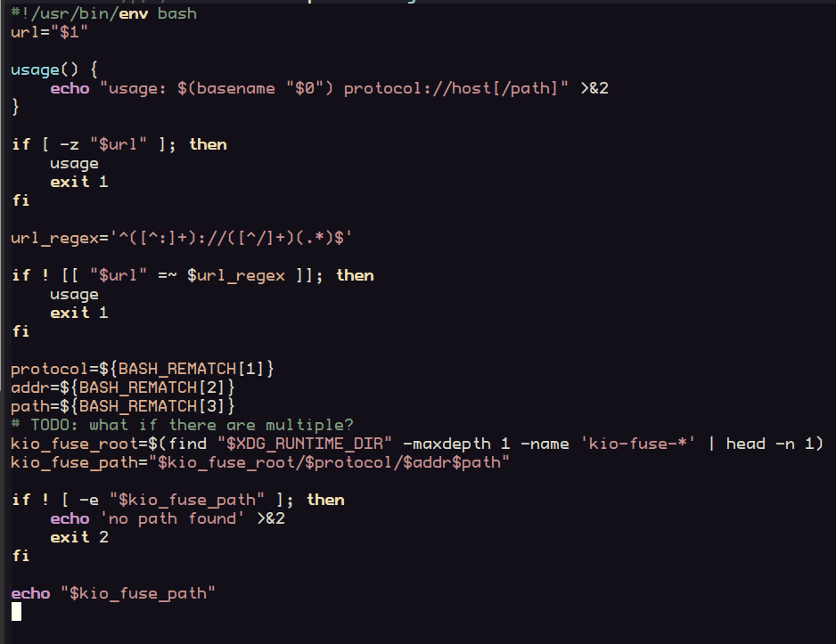Click path=${BASH_REMATCH[3]} line
Viewport: 836px width, 644px height.
tap(123, 406)
